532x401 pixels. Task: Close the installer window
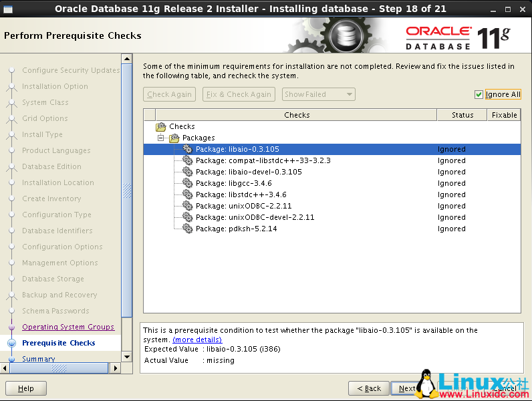[x=523, y=9]
